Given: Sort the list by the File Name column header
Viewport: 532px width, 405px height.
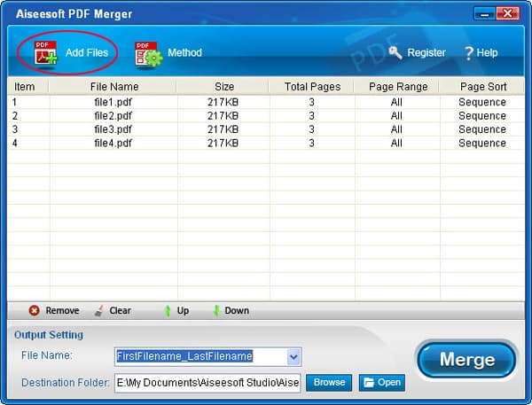Looking at the screenshot, I should (x=114, y=87).
